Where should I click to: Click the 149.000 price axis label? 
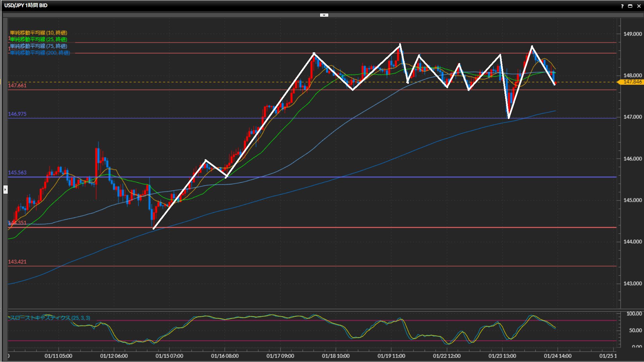point(632,34)
